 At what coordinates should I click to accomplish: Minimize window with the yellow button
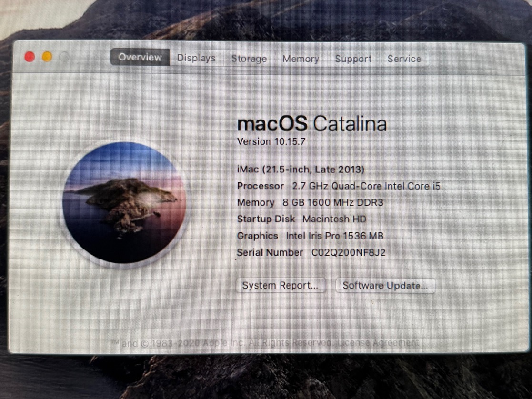47,57
